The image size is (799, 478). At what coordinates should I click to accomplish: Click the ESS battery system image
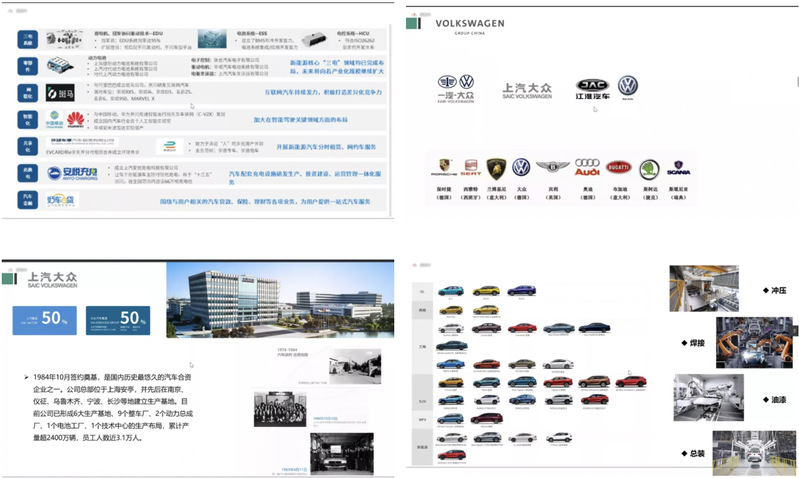[212, 39]
